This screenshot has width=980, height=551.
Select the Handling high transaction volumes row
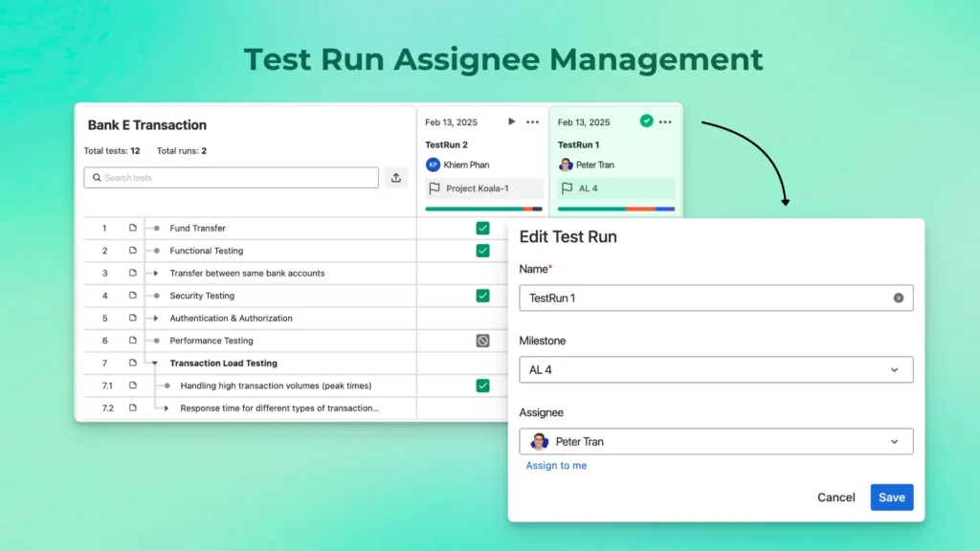pos(250,386)
